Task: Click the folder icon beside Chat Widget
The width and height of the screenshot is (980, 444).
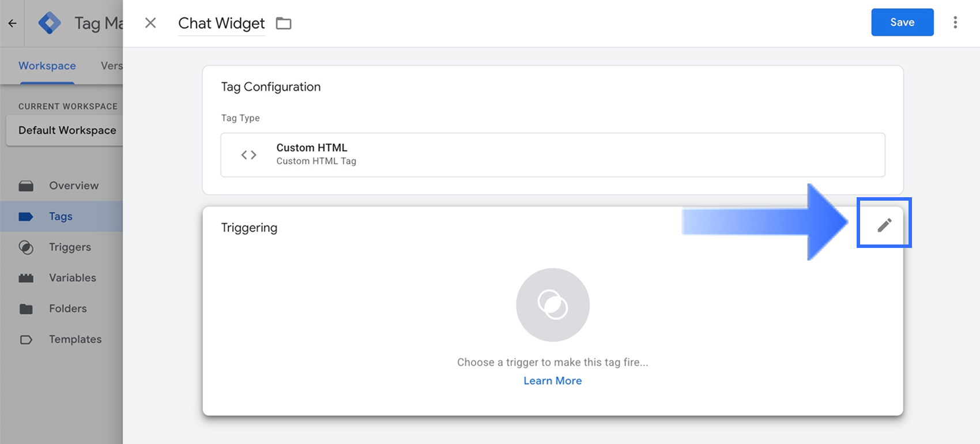Action: tap(284, 24)
